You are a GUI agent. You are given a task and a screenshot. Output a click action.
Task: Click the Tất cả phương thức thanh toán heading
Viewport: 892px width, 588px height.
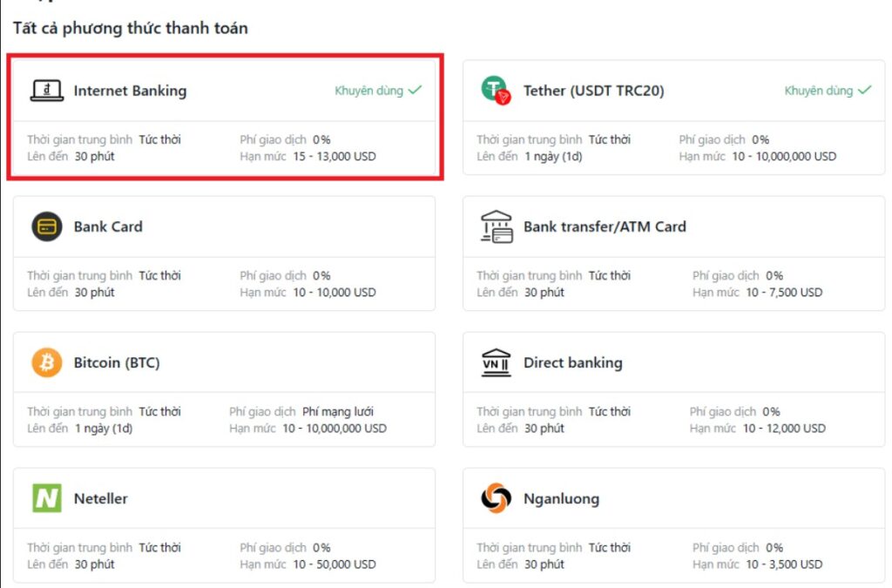(132, 28)
